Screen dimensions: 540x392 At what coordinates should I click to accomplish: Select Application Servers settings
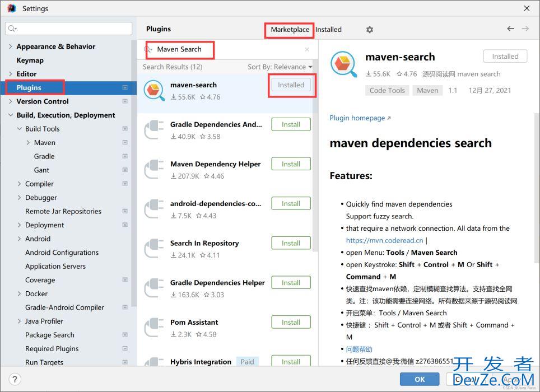55,267
